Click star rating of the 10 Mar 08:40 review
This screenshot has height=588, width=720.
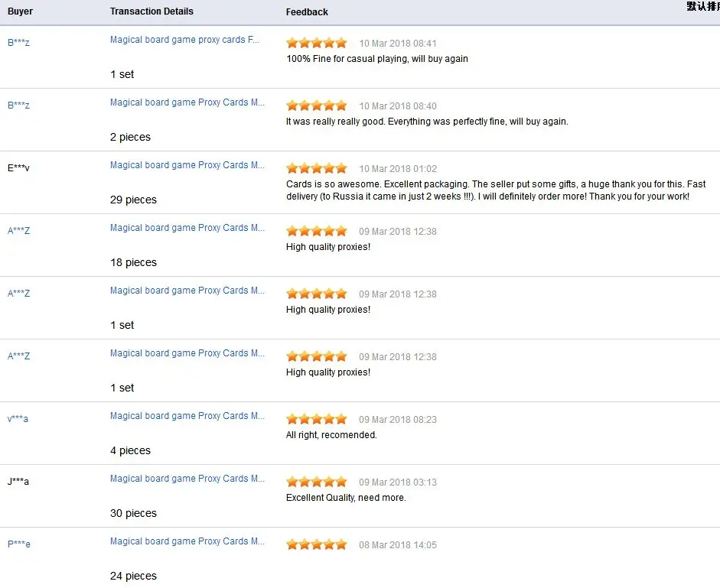click(x=316, y=106)
